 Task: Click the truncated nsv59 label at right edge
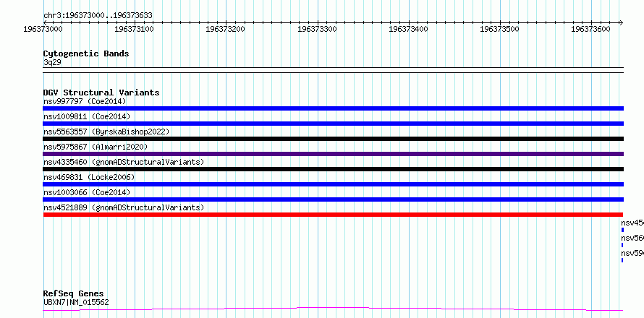632,254
